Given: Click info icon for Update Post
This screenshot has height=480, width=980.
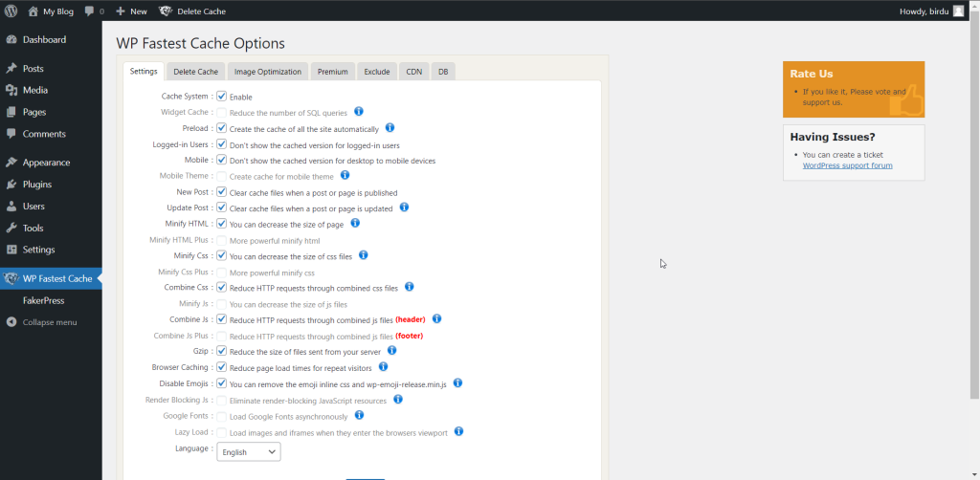Looking at the screenshot, I should (x=404, y=207).
